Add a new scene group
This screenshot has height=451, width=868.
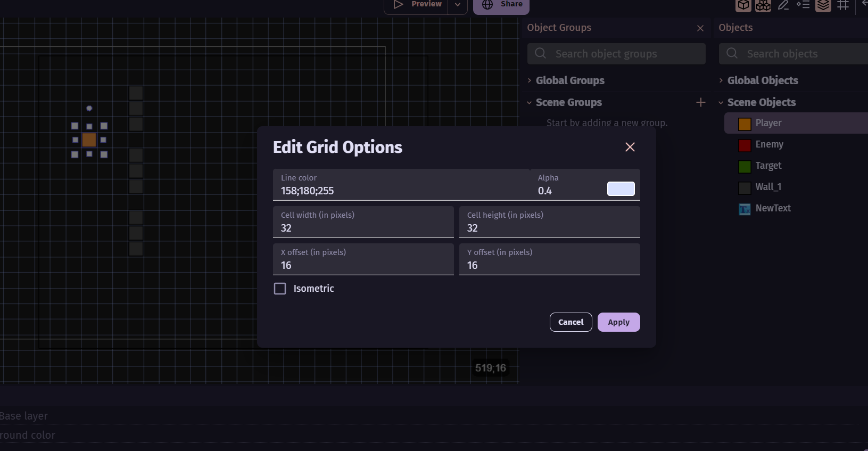click(x=700, y=102)
